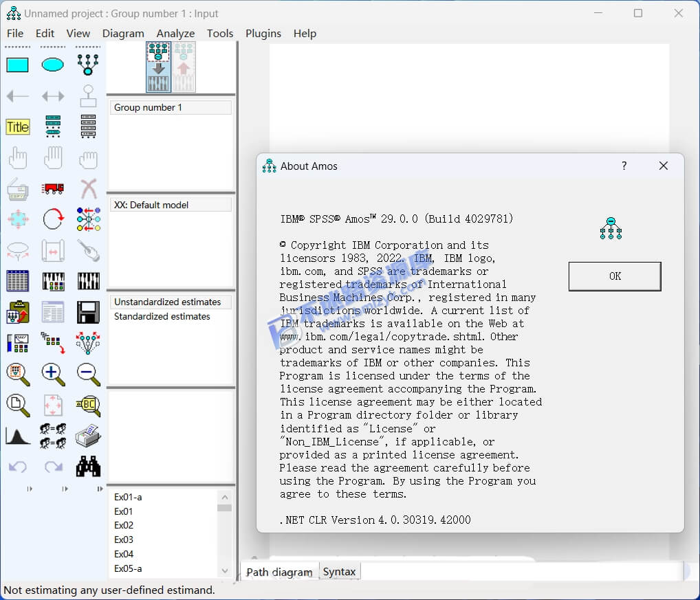
Task: Select the draw latent variable indicator tool
Action: (x=88, y=65)
